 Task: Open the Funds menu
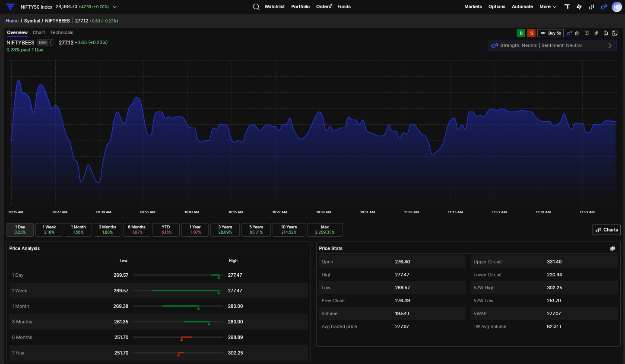coord(344,6)
